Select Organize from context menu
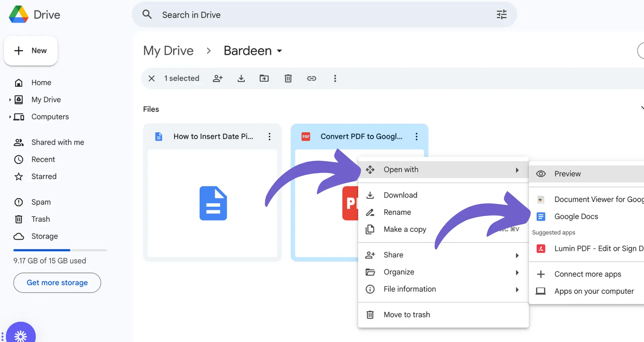The height and width of the screenshot is (342, 644). (443, 272)
